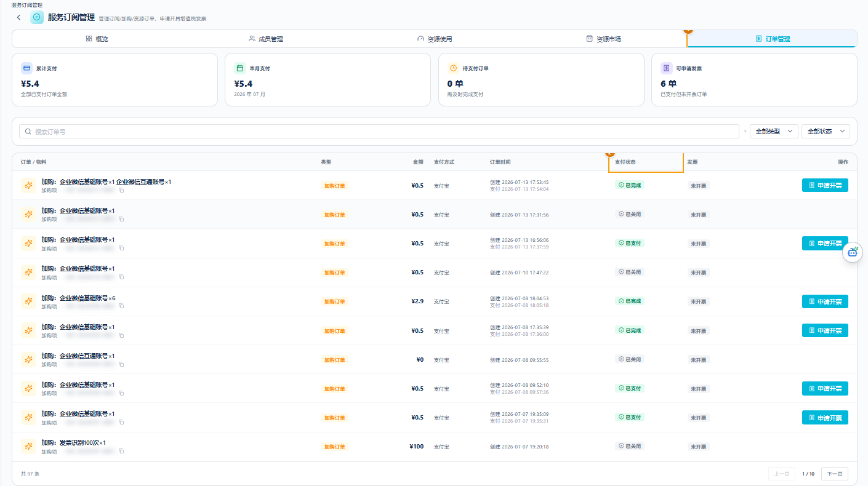Screen dimensions: 868x486
Task: Copy order number of 发票识别100次 order
Action: tap(121, 452)
